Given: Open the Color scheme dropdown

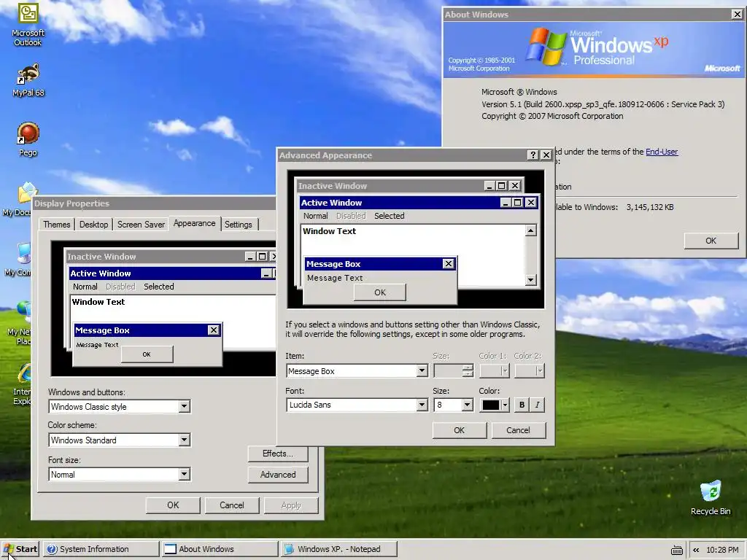Looking at the screenshot, I should (x=185, y=440).
